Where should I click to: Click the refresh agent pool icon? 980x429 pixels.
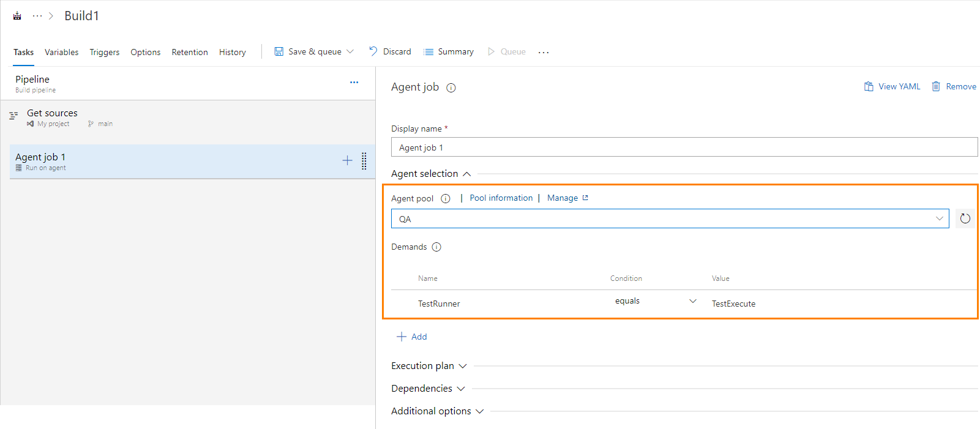pos(965,218)
